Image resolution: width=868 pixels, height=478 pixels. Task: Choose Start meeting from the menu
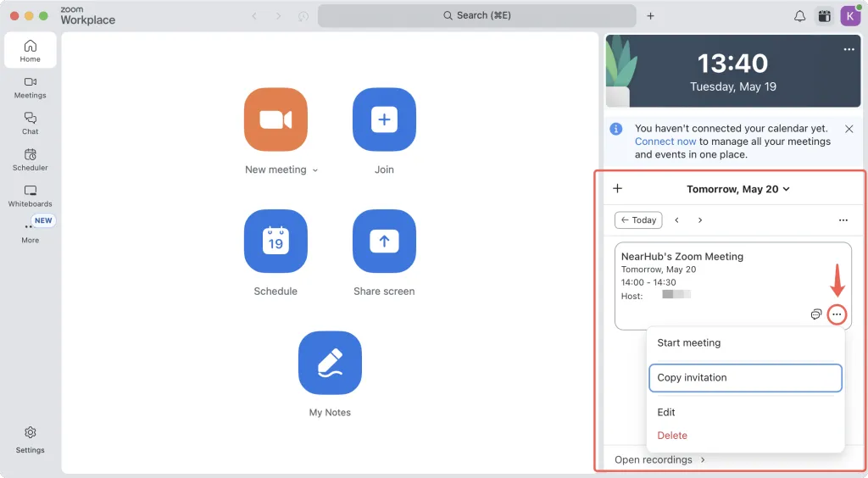click(745, 343)
